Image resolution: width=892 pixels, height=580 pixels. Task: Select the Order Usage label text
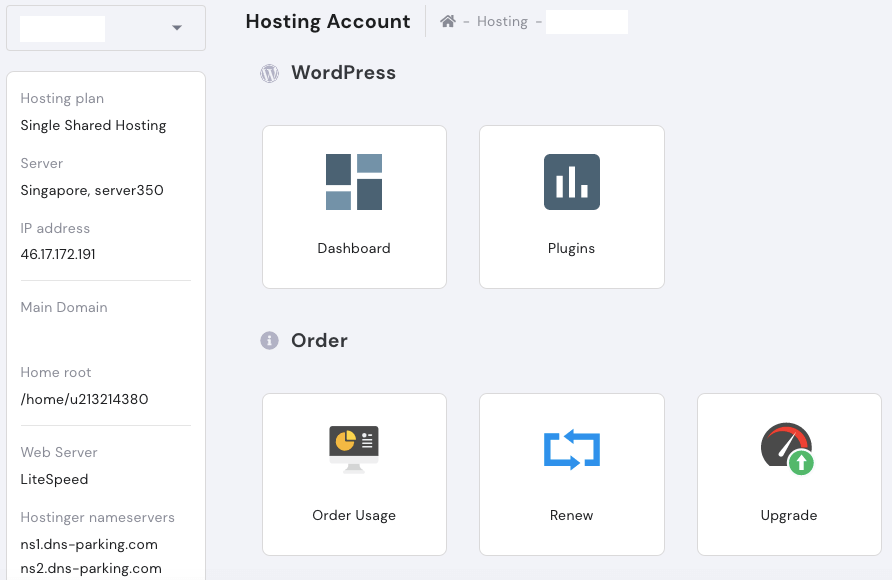(354, 516)
